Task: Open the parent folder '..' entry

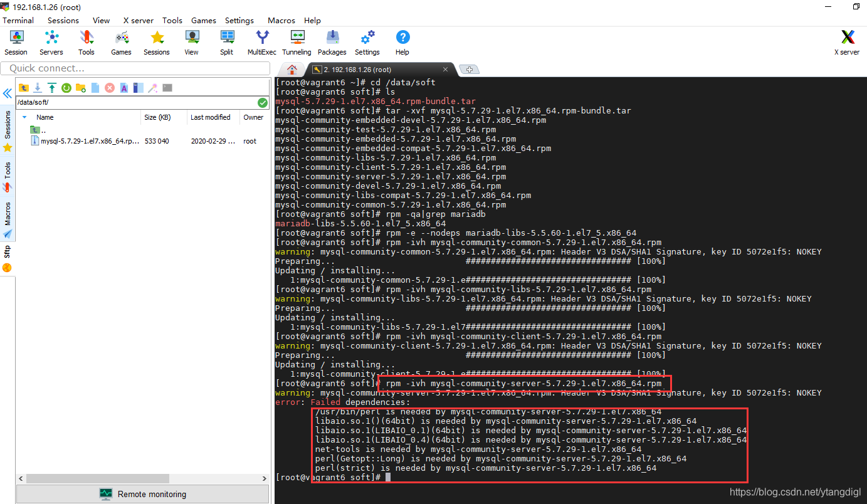Action: (x=39, y=130)
